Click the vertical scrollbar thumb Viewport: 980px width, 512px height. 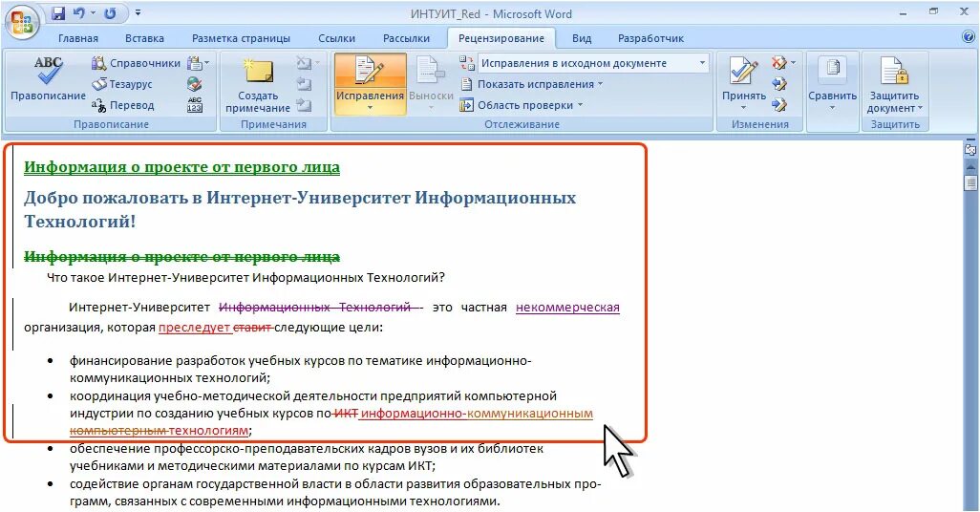pos(970,182)
